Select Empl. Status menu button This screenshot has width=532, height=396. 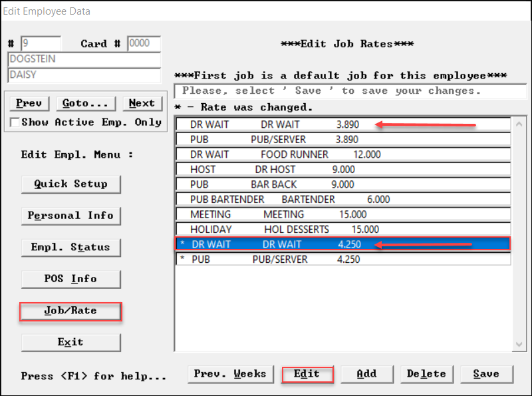[70, 248]
